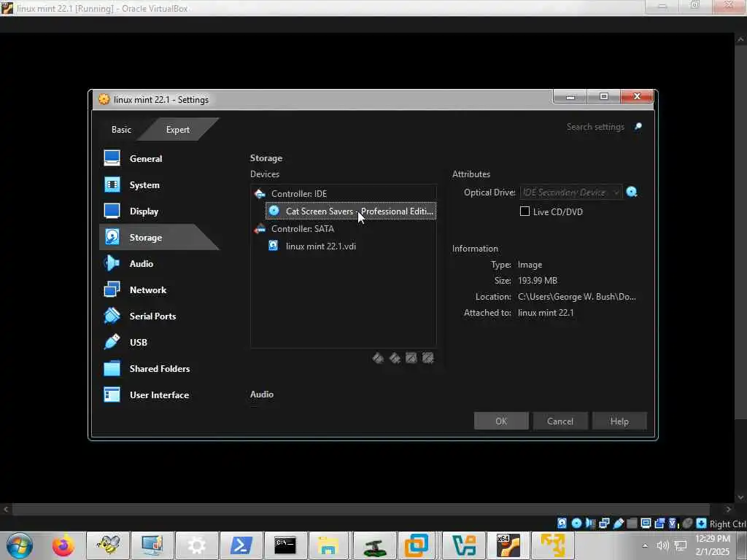Click the network status bar icon
747x560 pixels.
tap(604, 524)
